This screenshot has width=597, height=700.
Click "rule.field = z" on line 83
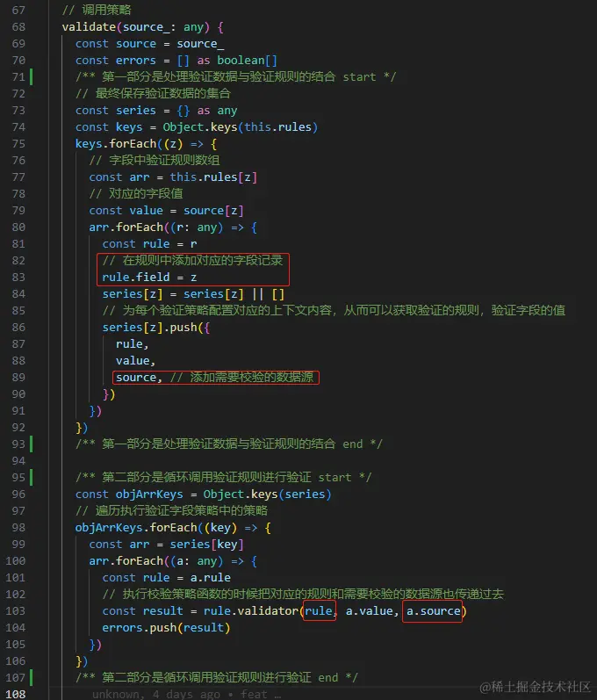(149, 278)
